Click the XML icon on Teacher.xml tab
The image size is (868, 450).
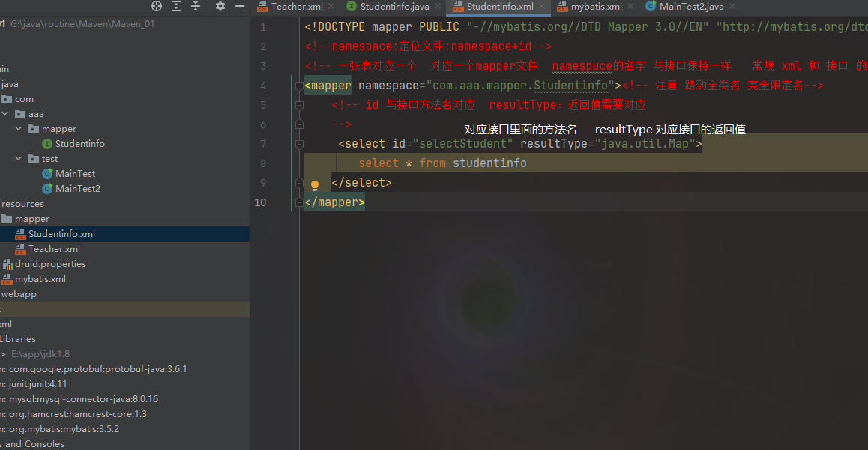[x=262, y=7]
